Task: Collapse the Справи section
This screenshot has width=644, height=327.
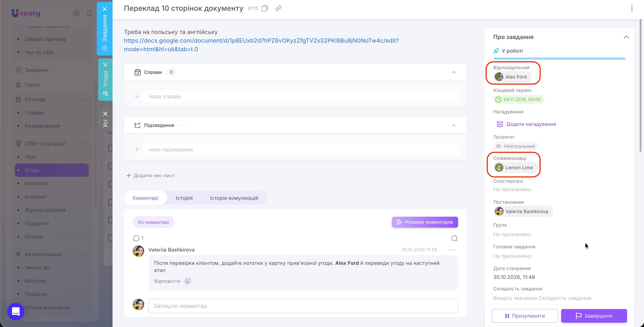Action: click(453, 72)
